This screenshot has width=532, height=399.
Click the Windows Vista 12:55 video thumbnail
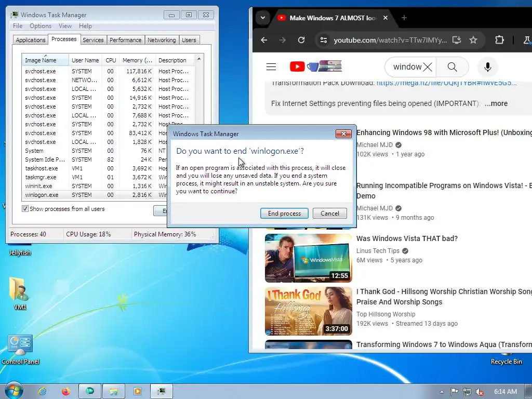309,258
